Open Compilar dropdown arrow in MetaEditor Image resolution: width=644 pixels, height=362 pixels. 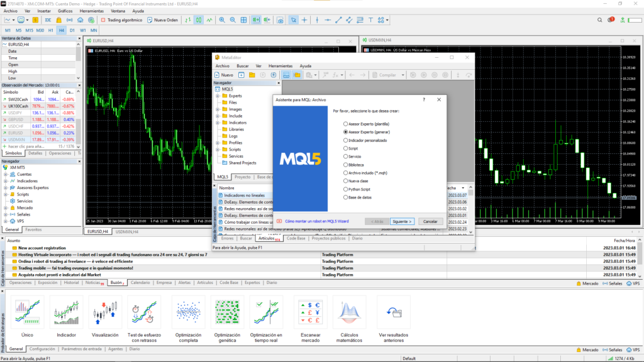pos(402,75)
